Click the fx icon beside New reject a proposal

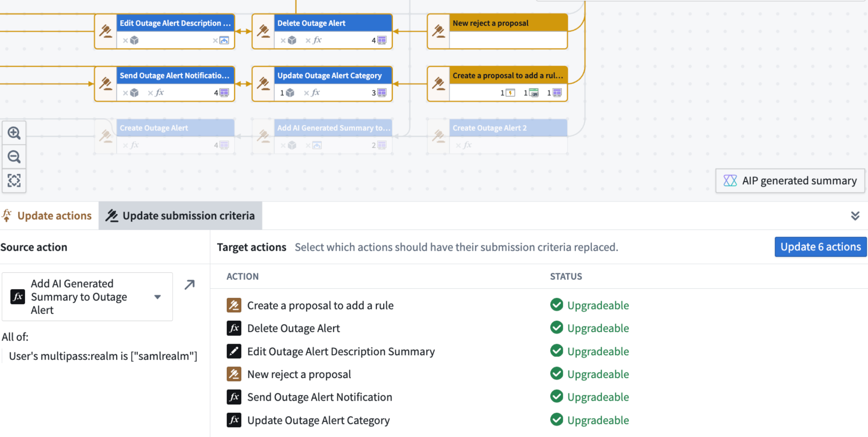point(234,374)
